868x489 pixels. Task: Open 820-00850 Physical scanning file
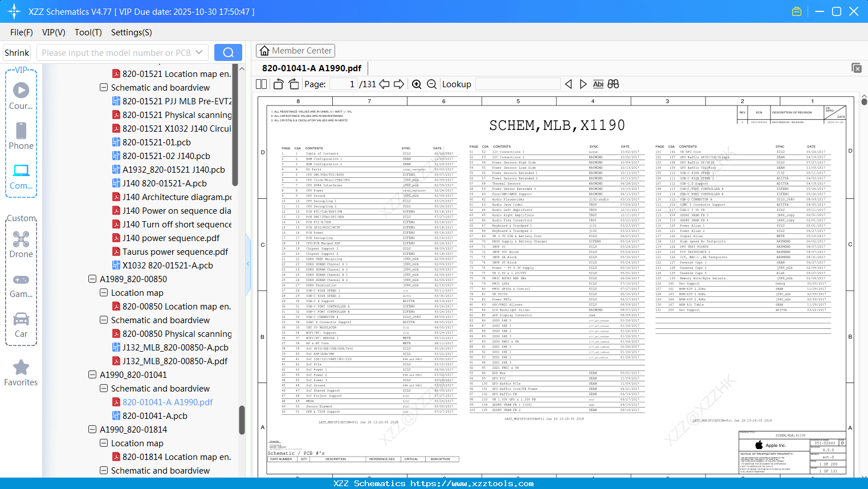pos(177,334)
